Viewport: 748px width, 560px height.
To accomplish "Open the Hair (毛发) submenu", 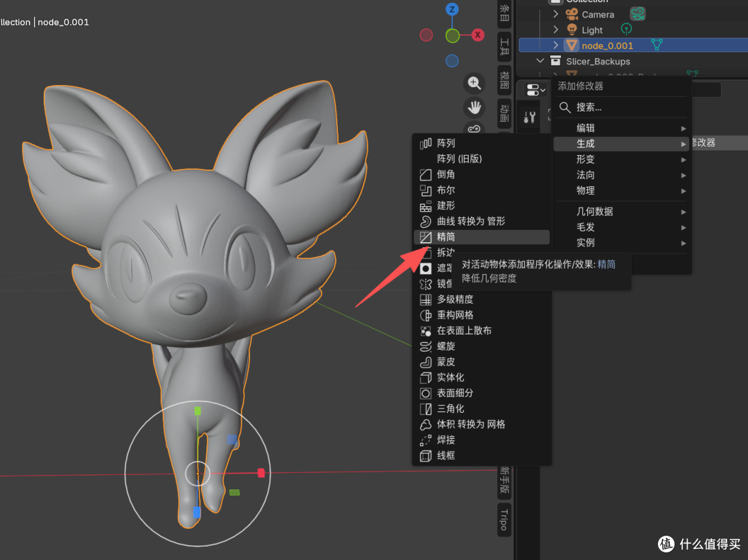I will 621,227.
